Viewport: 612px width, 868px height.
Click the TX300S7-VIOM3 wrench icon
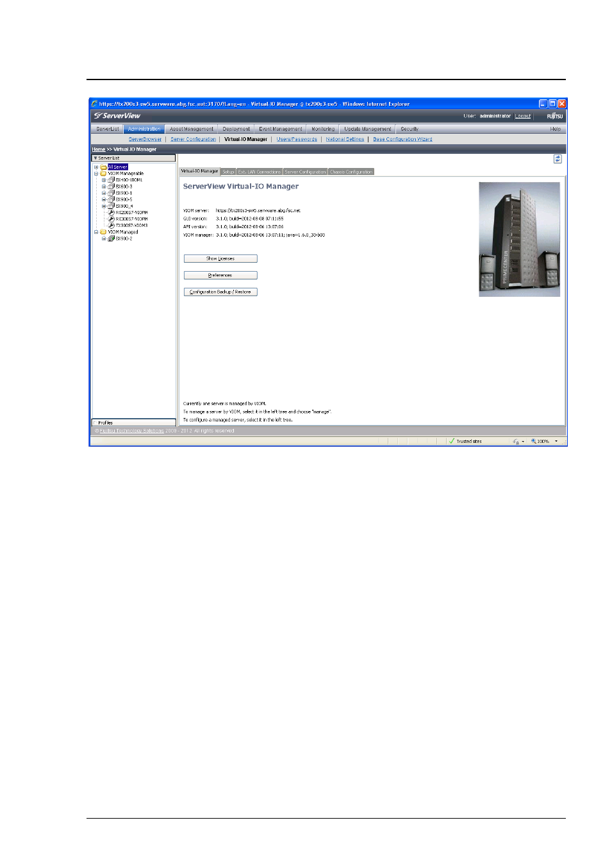coord(112,225)
